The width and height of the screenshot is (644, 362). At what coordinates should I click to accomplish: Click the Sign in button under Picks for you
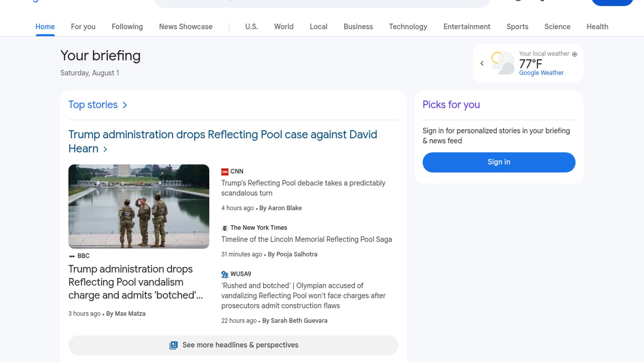pos(499,162)
